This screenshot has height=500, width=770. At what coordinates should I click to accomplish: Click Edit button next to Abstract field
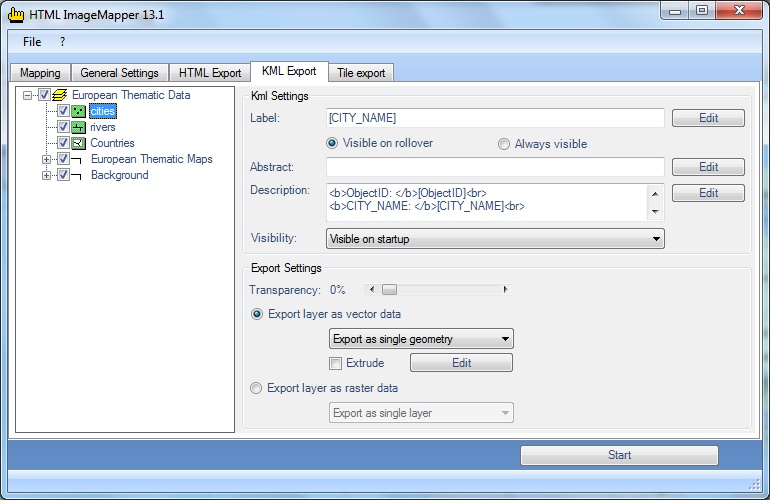(x=708, y=167)
